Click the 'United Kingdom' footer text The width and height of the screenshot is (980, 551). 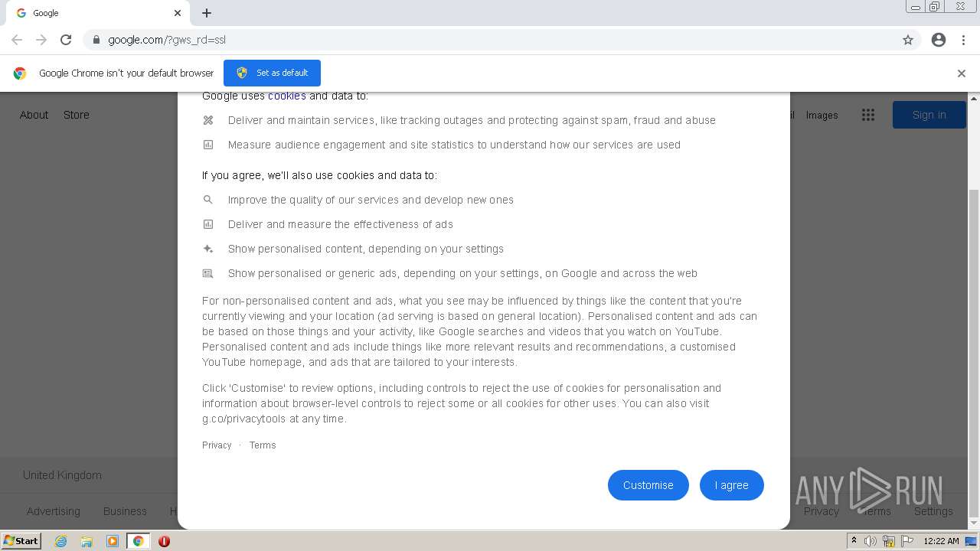point(62,475)
